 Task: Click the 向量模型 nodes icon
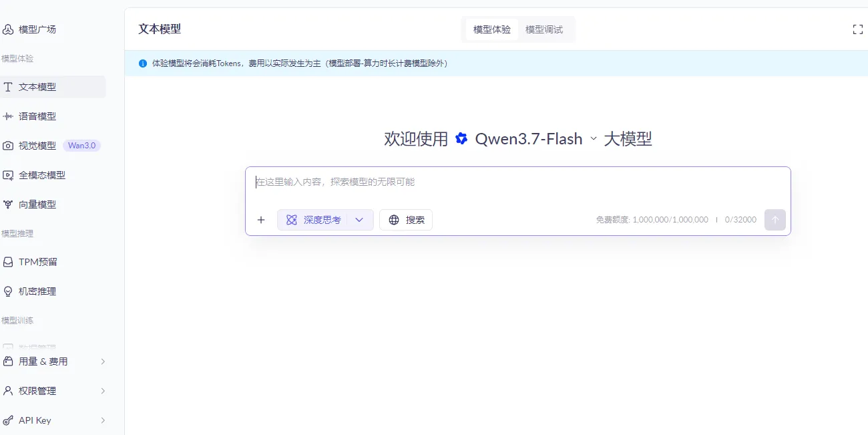click(8, 204)
